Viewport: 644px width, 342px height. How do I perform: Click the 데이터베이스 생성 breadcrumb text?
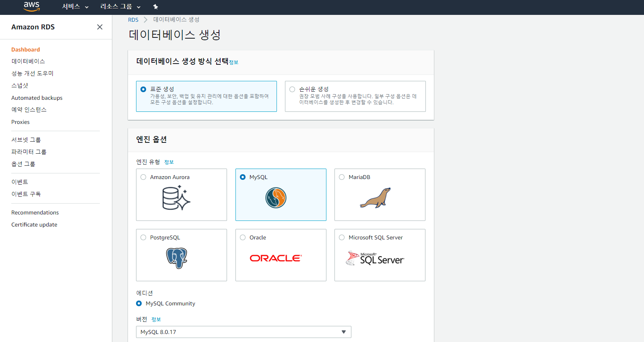(176, 19)
